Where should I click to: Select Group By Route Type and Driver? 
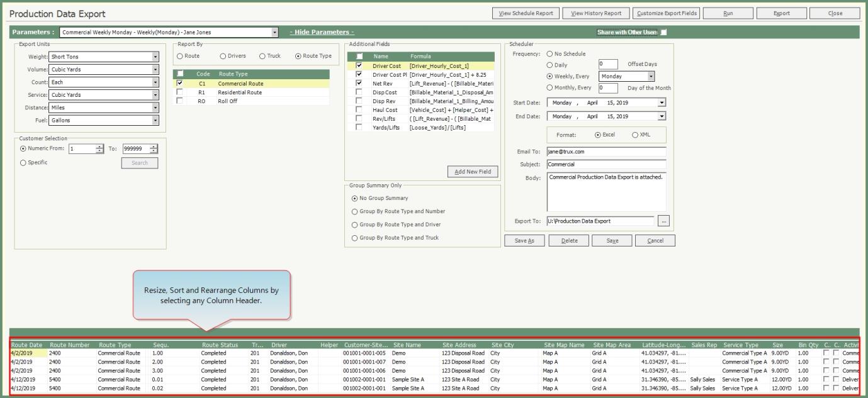355,224
